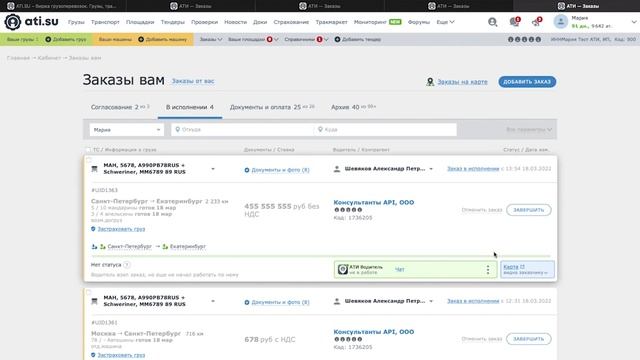Switch to the first browser tab ATI.SU Биржа грузоперевозок
This screenshot has height=360, width=640.
coord(63,6)
